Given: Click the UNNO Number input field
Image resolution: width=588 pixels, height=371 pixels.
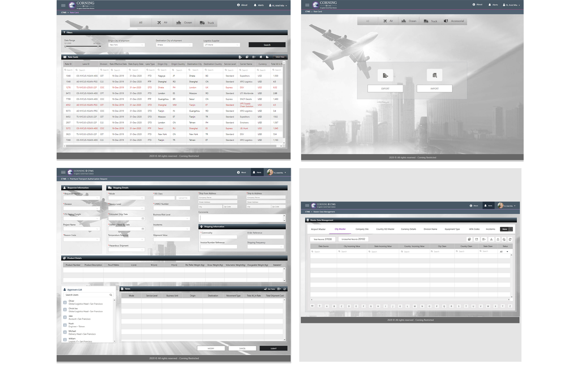Looking at the screenshot, I should (171, 208).
